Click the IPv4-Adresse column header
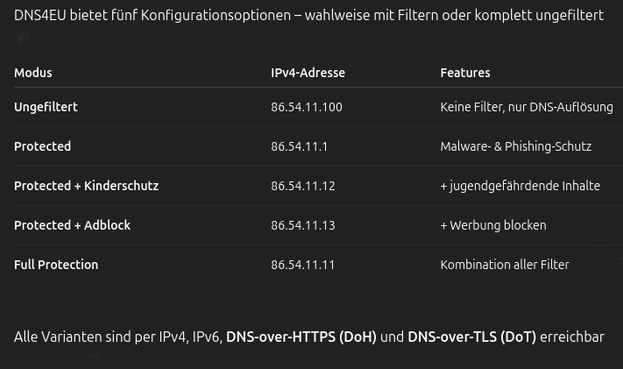This screenshot has width=623, height=369. 308,73
